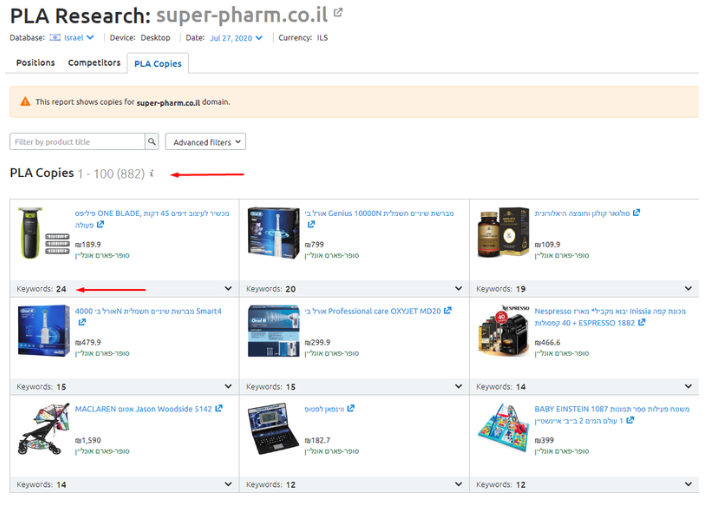Click the super-pharm.co.il domain in title
Screen dimensions: 714x511
[242, 15]
